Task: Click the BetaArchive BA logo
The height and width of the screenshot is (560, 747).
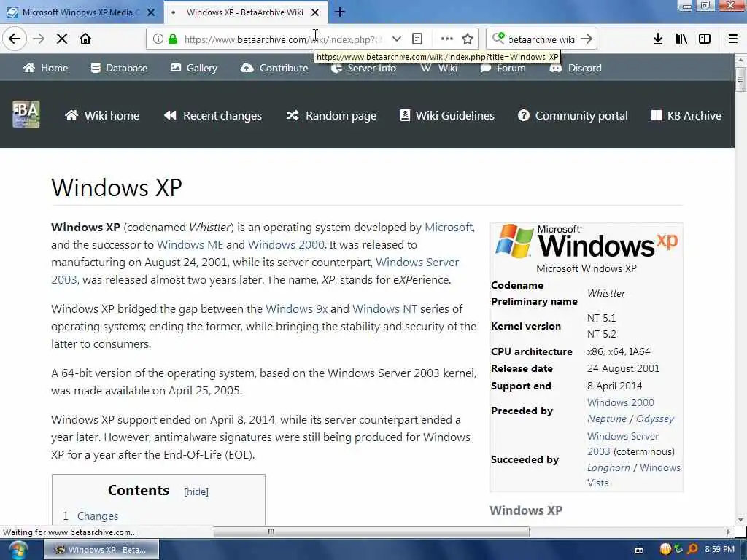Action: 26,114
